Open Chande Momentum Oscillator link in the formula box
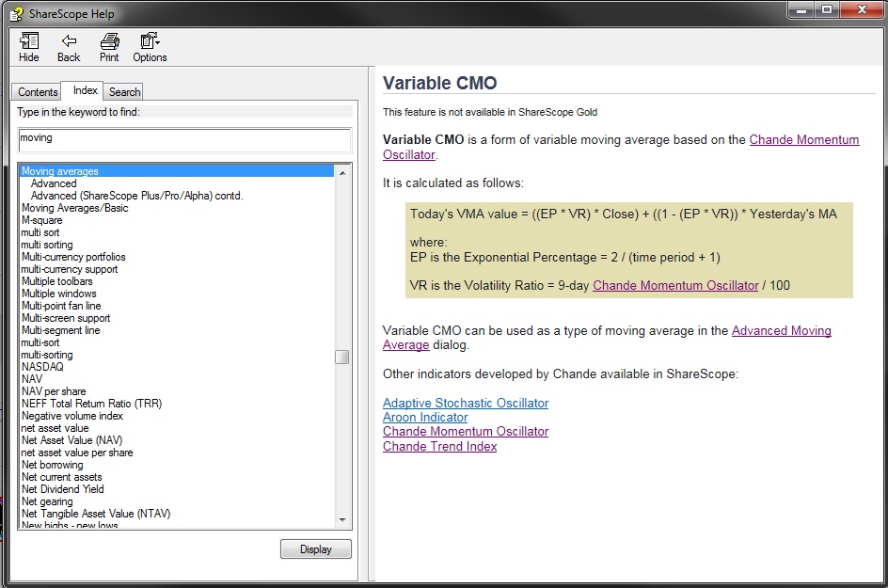This screenshot has height=588, width=888. coord(675,285)
